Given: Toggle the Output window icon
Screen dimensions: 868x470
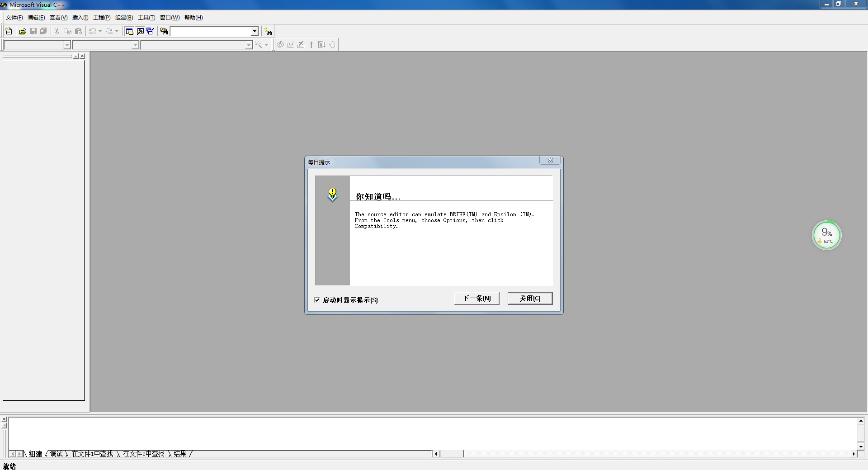Looking at the screenshot, I should click(140, 31).
